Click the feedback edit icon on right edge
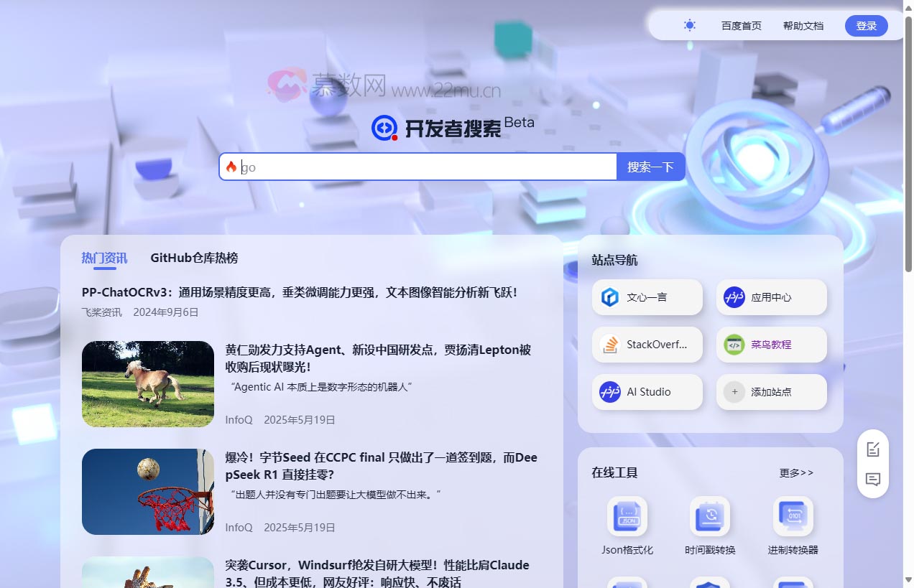 872,449
